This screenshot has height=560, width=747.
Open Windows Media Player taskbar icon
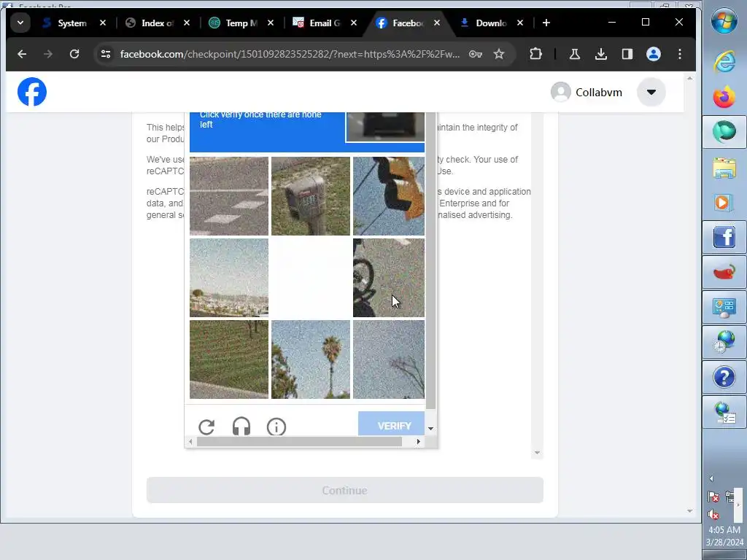(724, 203)
